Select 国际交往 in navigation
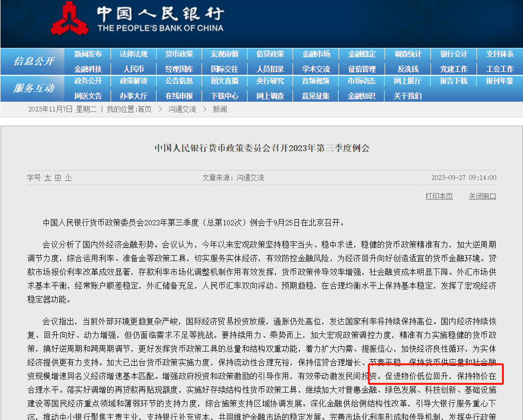This screenshot has width=523, height=420. [x=225, y=69]
